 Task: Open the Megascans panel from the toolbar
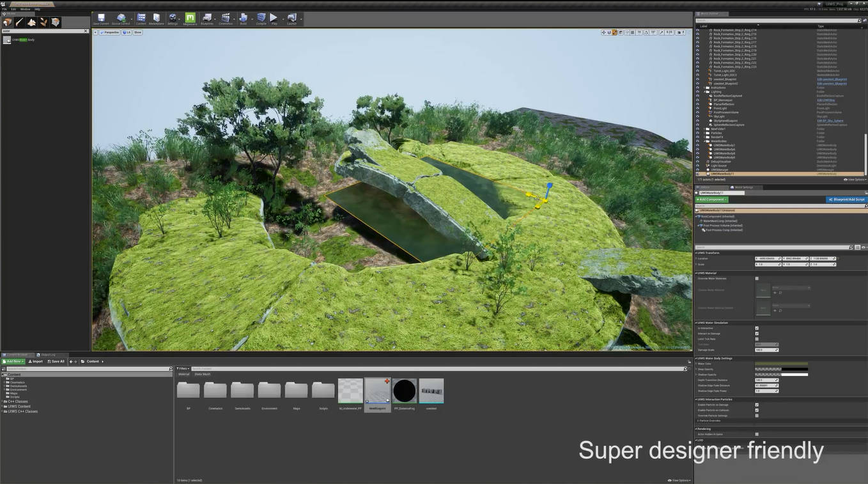coord(190,17)
